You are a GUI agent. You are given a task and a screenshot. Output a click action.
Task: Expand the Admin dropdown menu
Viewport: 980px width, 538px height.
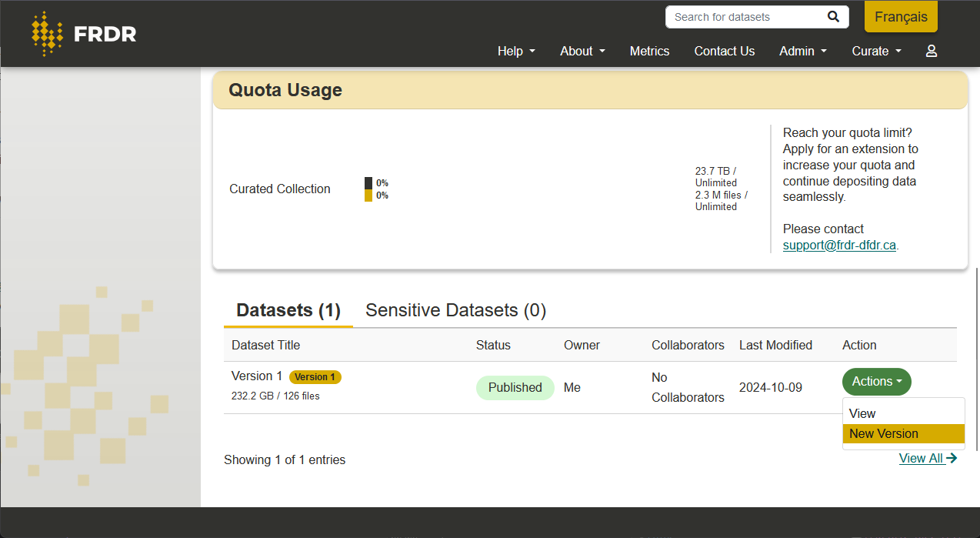803,51
